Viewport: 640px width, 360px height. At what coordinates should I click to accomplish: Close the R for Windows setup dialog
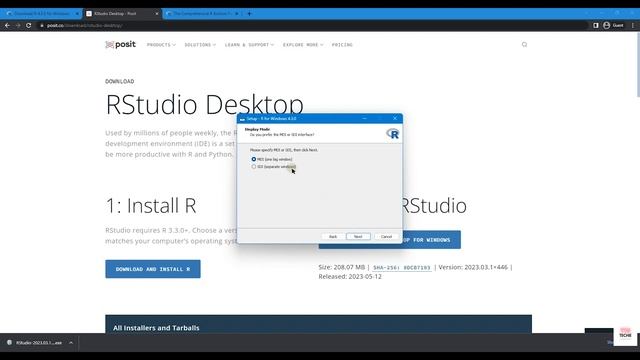pos(395,118)
